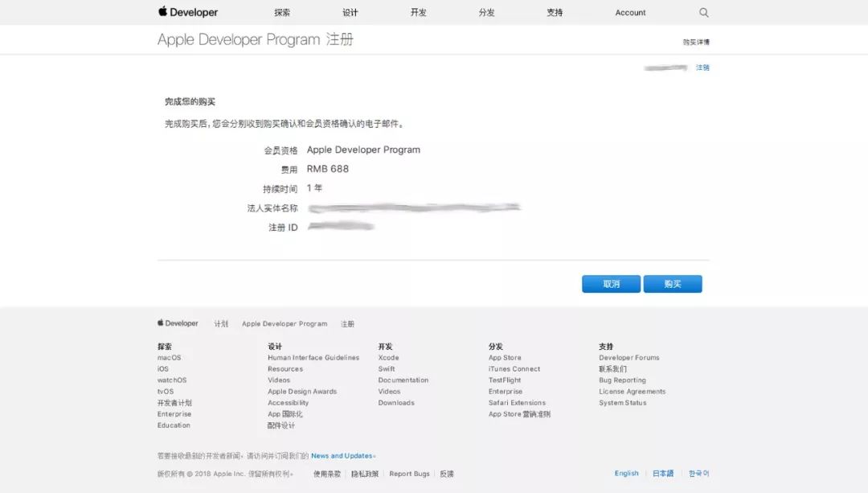Open the Developer Forums link
The image size is (868, 493).
coord(631,357)
